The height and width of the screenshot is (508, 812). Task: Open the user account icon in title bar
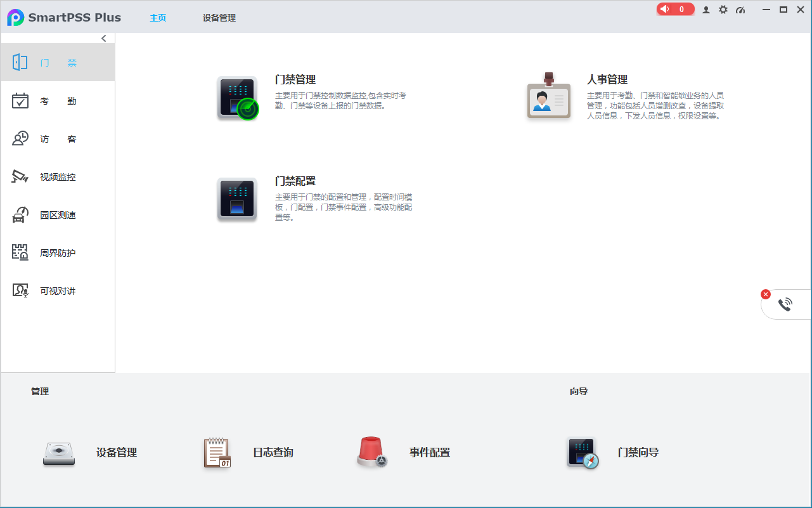(x=706, y=10)
